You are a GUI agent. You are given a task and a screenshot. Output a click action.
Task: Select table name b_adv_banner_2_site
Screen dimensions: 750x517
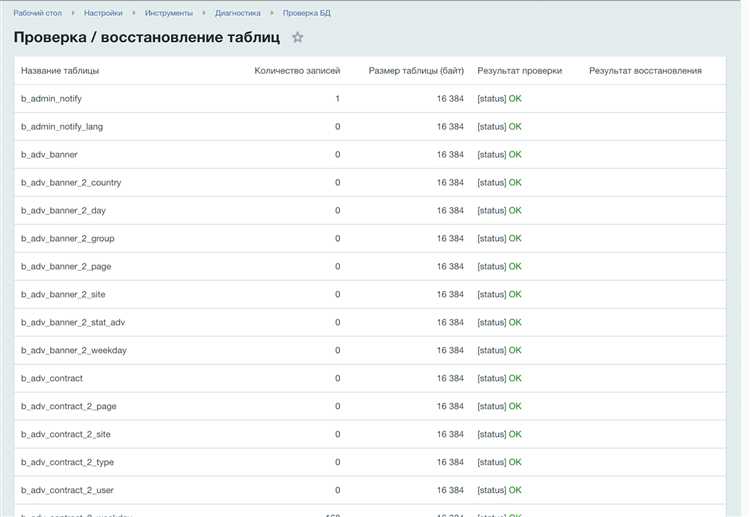[x=63, y=295]
